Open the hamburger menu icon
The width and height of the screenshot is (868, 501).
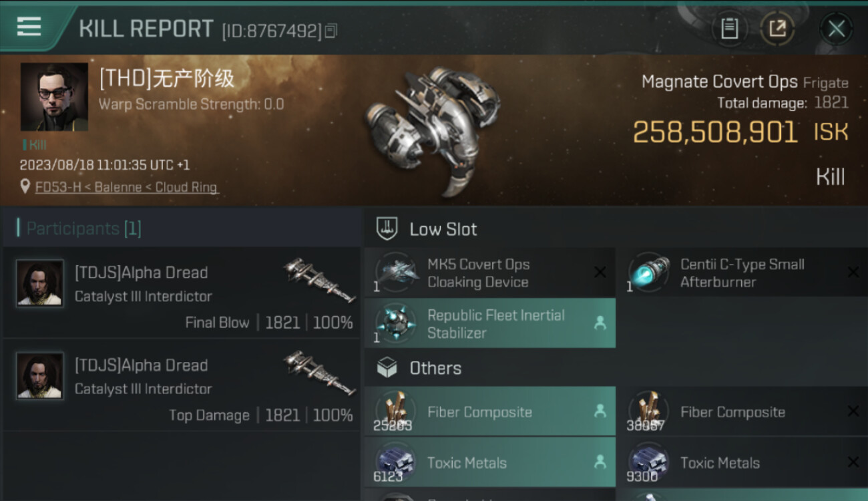pyautogui.click(x=29, y=27)
